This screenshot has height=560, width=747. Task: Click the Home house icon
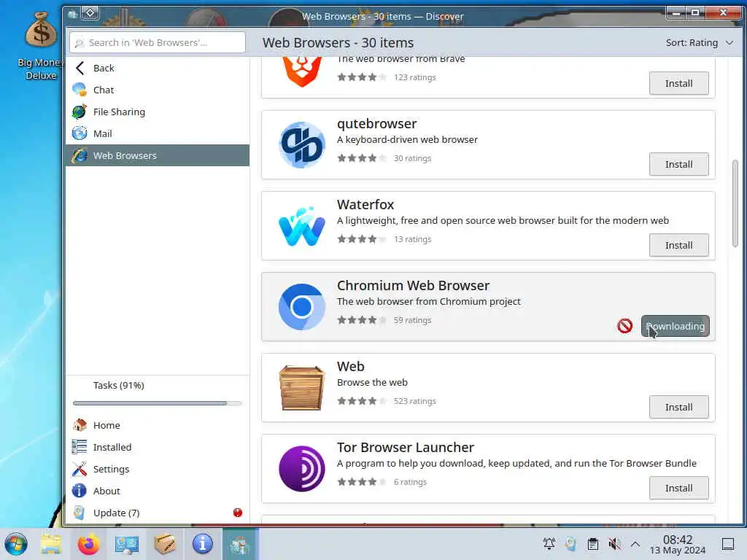[80, 425]
